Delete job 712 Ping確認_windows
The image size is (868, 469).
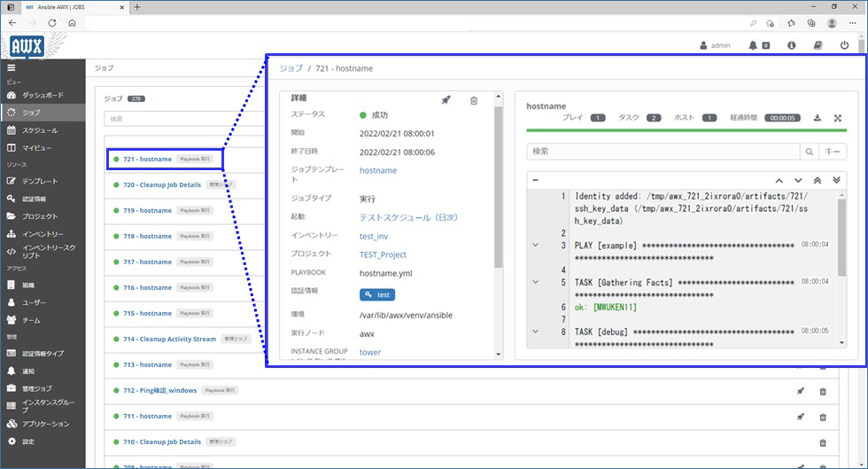click(823, 391)
